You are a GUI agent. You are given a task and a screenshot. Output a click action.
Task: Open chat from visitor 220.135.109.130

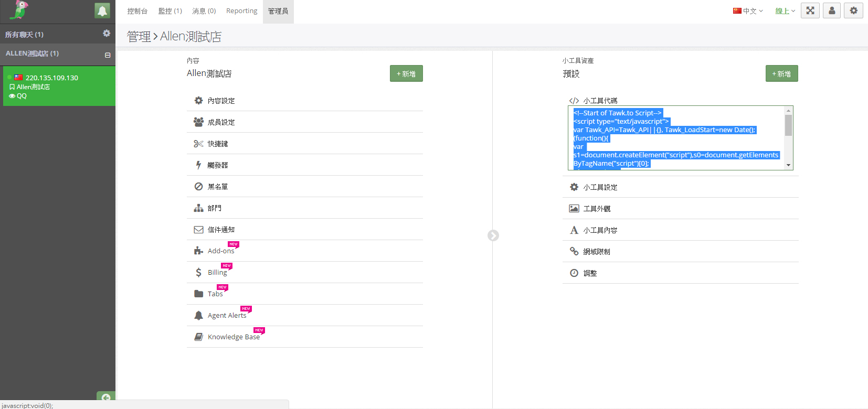pos(59,86)
